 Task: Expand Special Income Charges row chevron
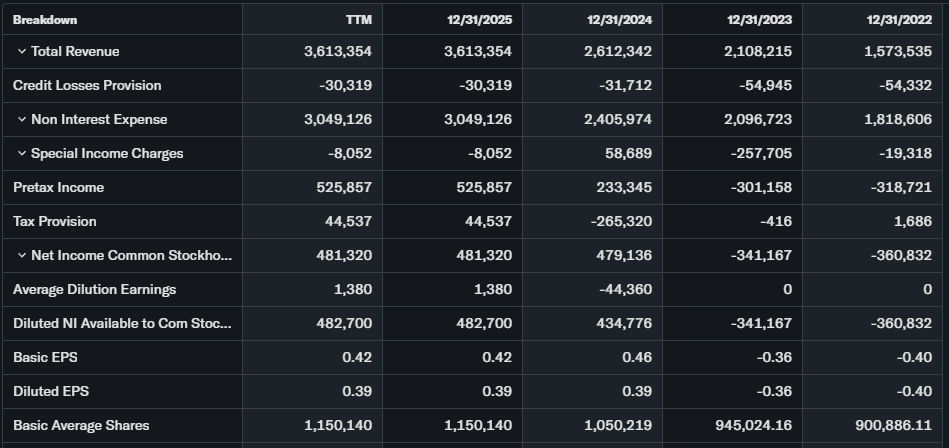coord(21,153)
